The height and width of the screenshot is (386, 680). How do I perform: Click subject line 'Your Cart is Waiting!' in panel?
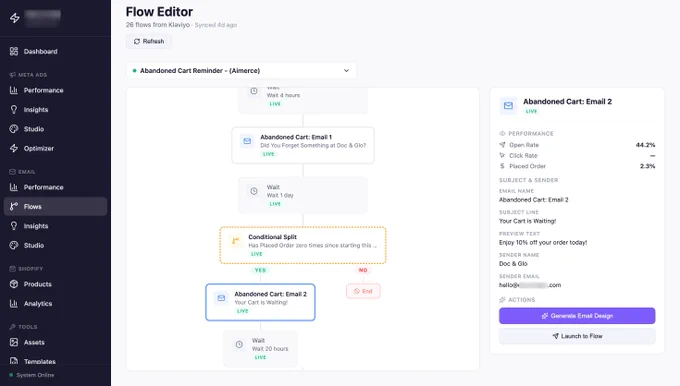tap(527, 221)
